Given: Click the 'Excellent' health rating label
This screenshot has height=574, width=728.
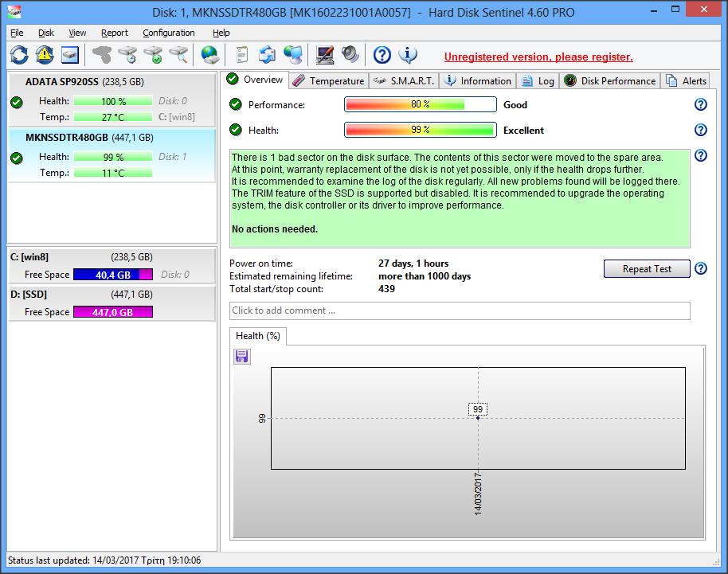Looking at the screenshot, I should coord(523,131).
